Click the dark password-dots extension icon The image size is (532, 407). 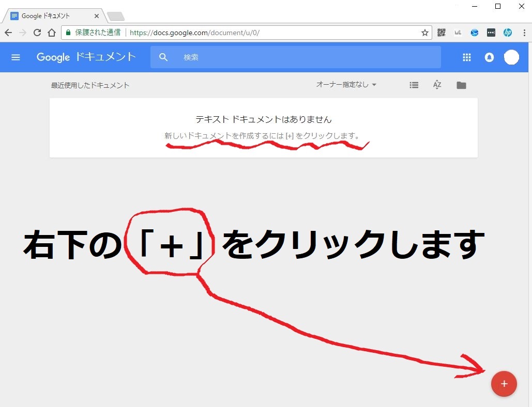[491, 33]
